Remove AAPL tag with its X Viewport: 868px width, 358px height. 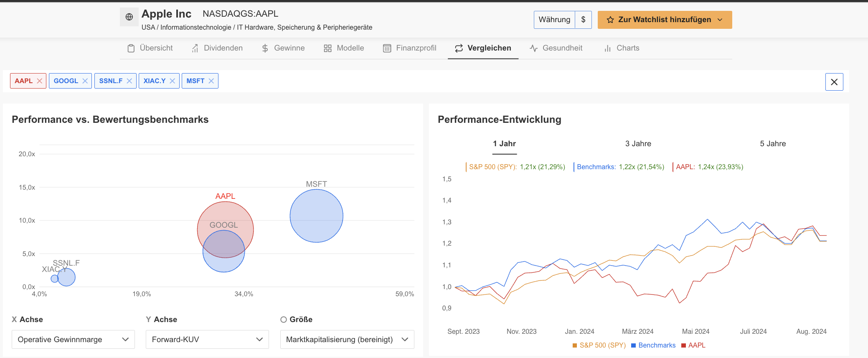point(40,81)
